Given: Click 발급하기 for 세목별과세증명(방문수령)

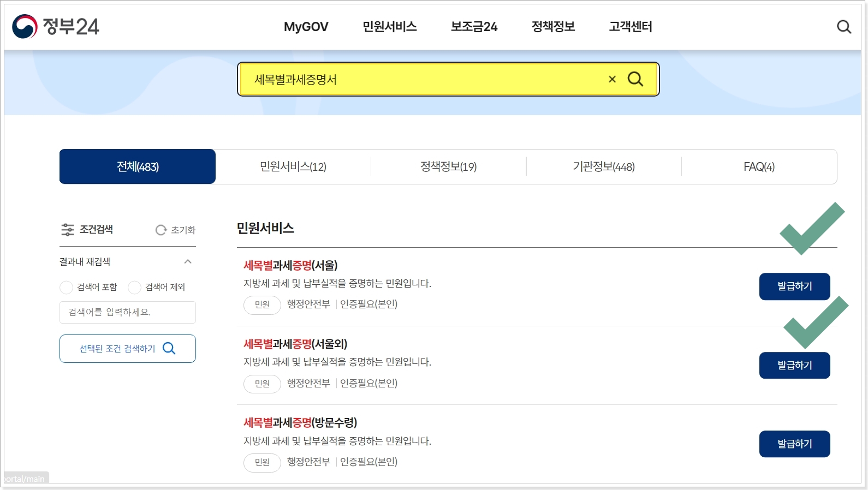Looking at the screenshot, I should 794,444.
